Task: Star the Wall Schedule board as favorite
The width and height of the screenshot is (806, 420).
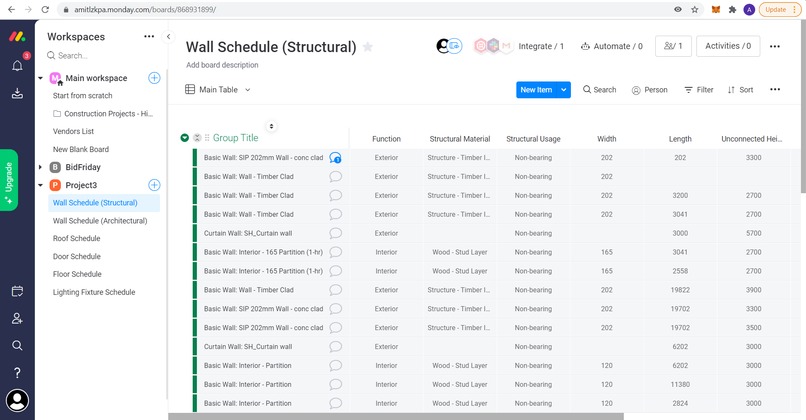Action: click(368, 47)
